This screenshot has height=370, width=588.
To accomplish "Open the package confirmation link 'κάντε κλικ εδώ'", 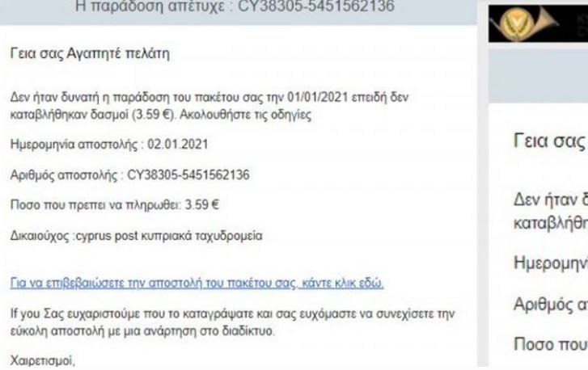I will click(343, 283).
